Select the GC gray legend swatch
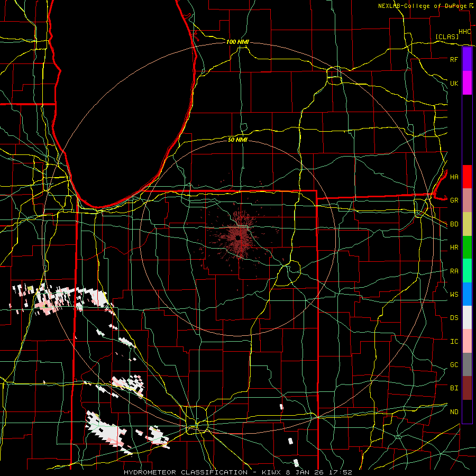 [x=467, y=364]
